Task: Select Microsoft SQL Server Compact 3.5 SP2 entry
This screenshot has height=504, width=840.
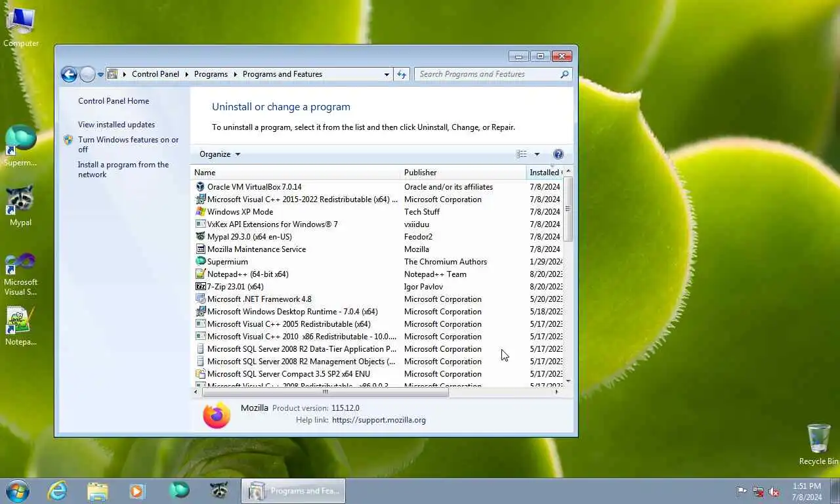Action: 377,374
